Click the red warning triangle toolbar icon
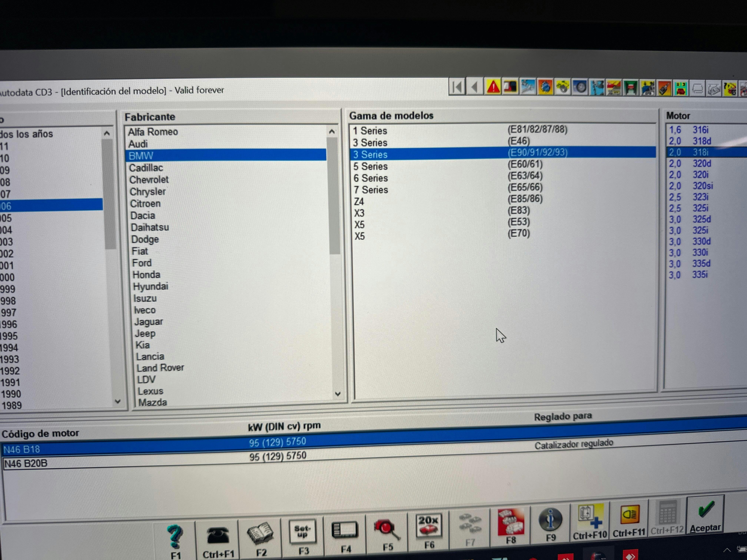747x560 pixels. 493,87
